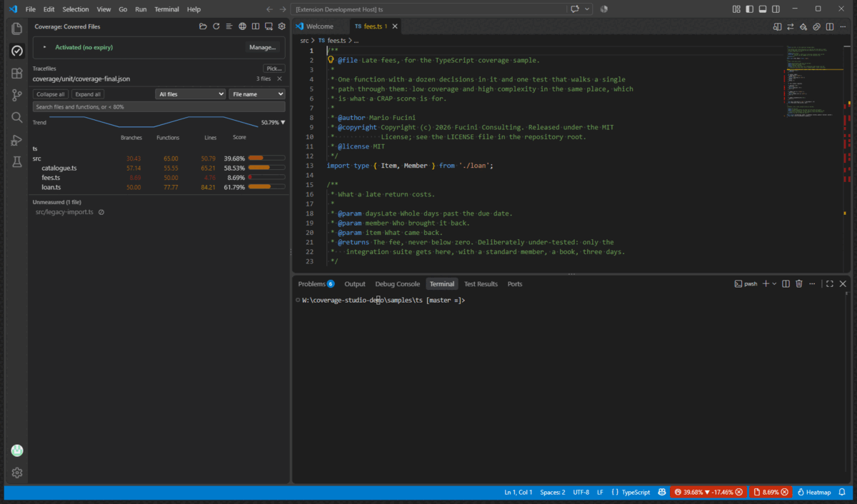
Task: Open the settings gear at the bottom of the activity bar
Action: [x=17, y=473]
